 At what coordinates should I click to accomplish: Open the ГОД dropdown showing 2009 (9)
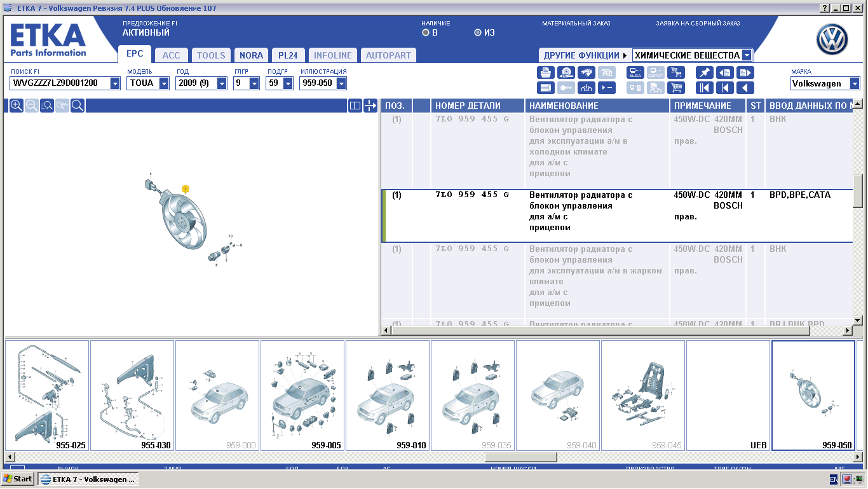(222, 83)
